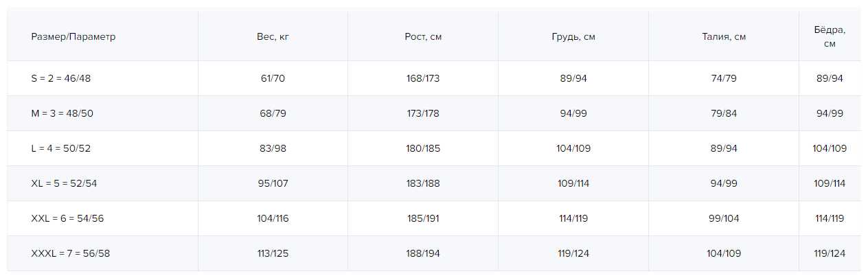The width and height of the screenshot is (868, 278).
Task: Click the L = 4 = 50/52 size label
Action: tap(61, 148)
